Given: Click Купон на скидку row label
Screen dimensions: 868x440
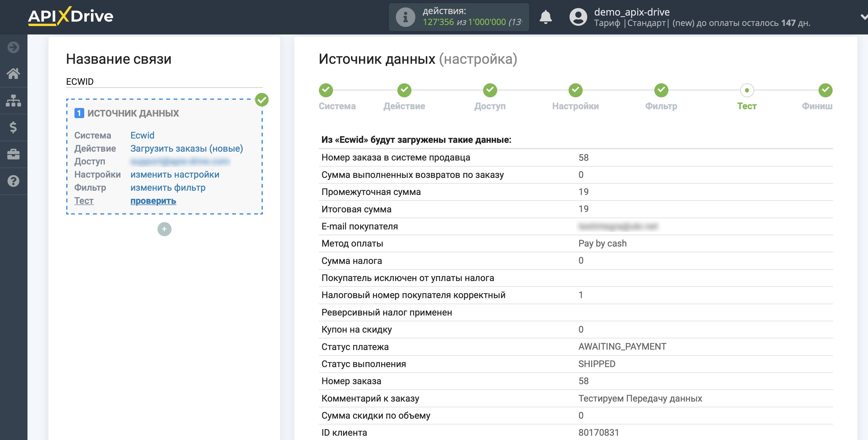Looking at the screenshot, I should 356,330.
